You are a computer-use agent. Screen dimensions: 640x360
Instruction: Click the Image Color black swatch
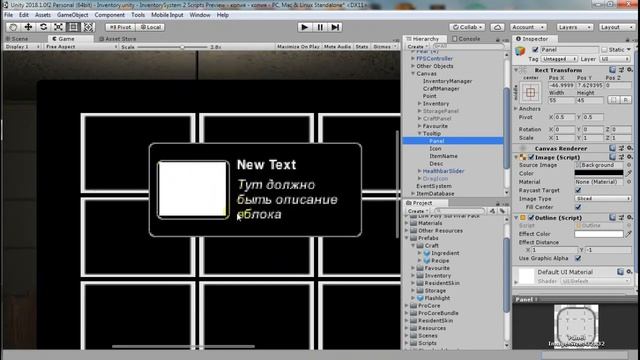(x=599, y=173)
